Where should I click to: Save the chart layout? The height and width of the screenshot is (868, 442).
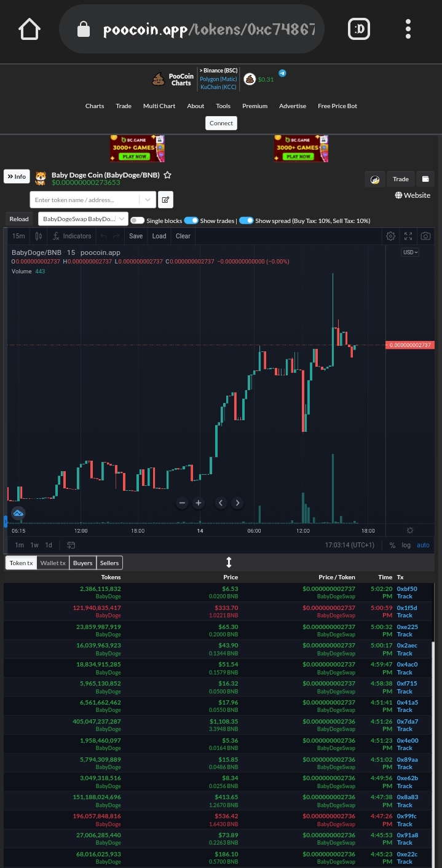(x=136, y=236)
